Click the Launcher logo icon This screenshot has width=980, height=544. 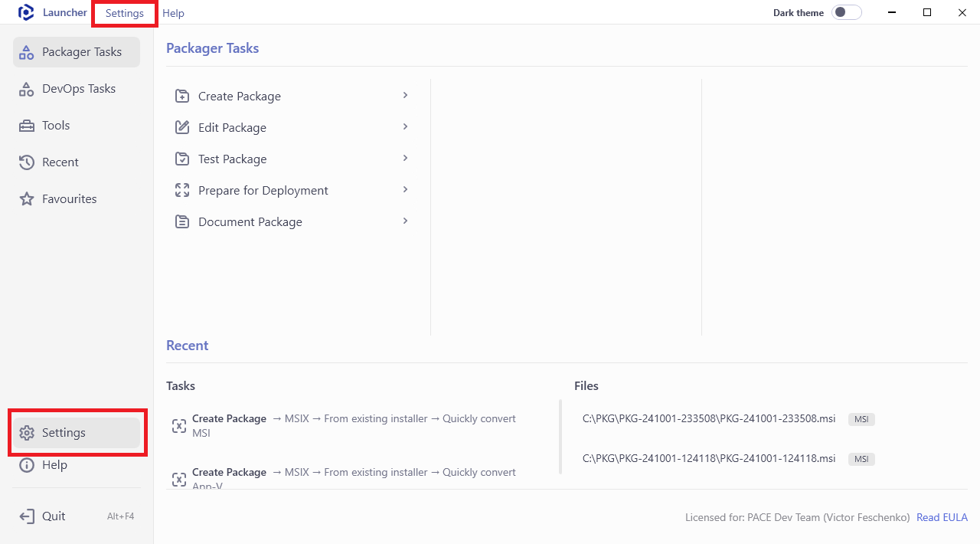coord(27,12)
